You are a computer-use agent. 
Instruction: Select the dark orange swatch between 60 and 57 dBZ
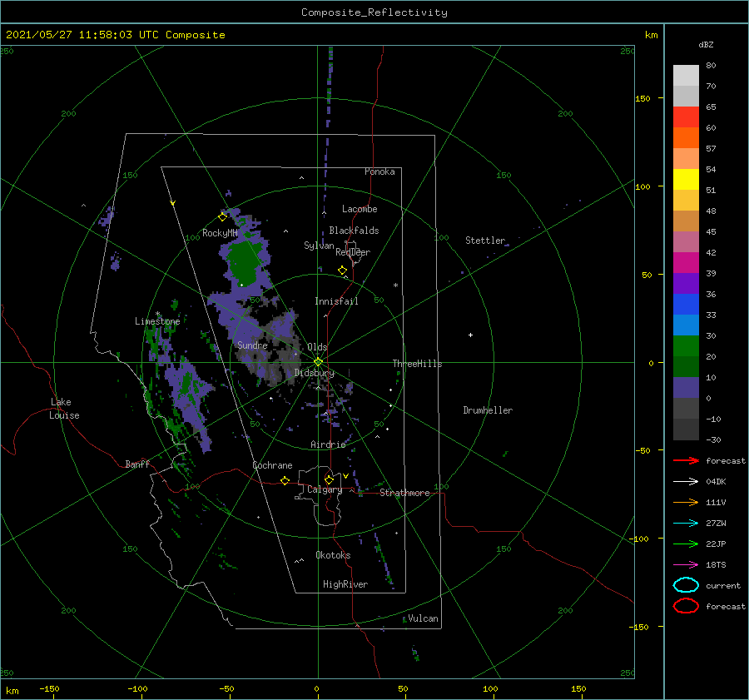tap(686, 137)
